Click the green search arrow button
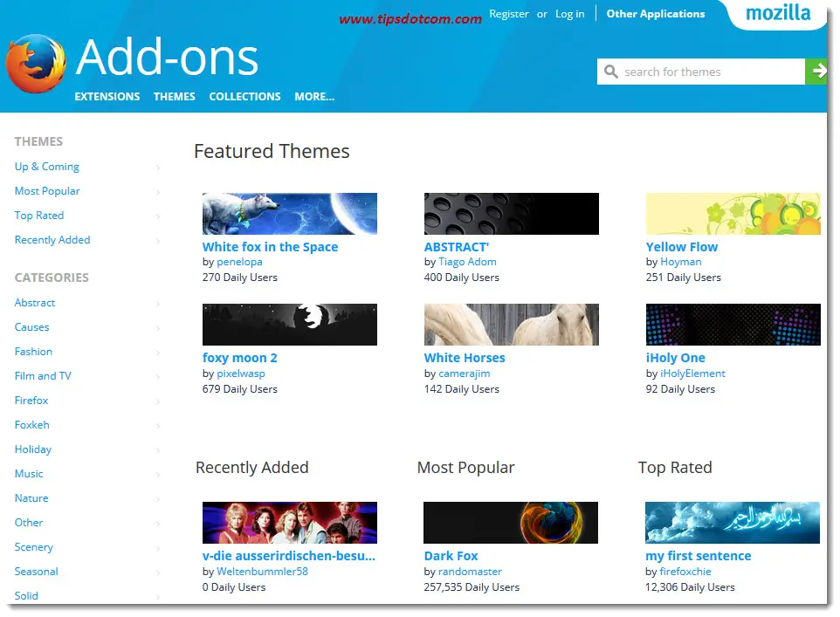Viewport: 840px width, 617px height. point(816,72)
